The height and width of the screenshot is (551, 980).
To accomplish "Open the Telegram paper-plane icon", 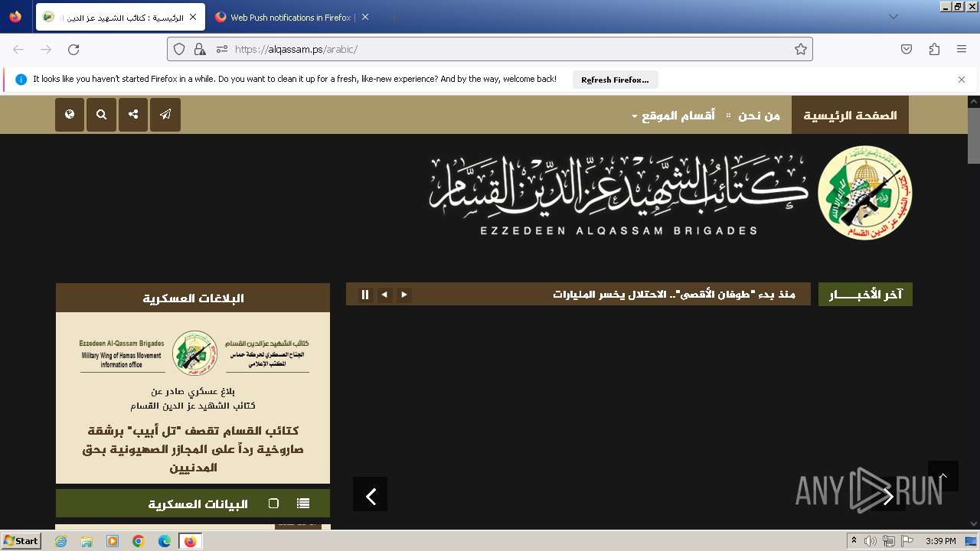I will pos(165,115).
